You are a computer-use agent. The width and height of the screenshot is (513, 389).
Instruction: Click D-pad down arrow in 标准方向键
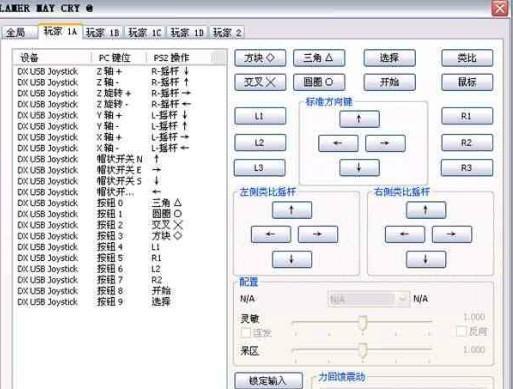pos(359,167)
